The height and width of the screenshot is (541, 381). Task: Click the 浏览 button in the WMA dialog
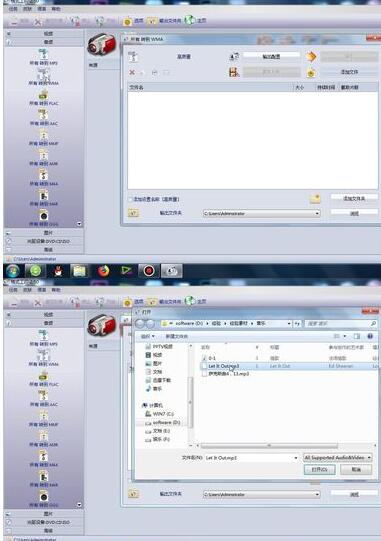tap(354, 214)
